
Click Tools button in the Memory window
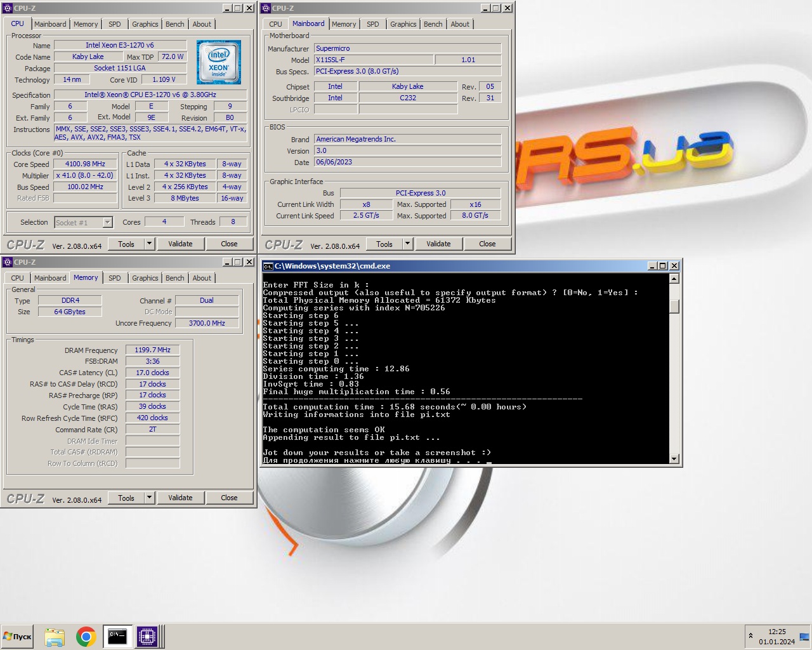126,498
